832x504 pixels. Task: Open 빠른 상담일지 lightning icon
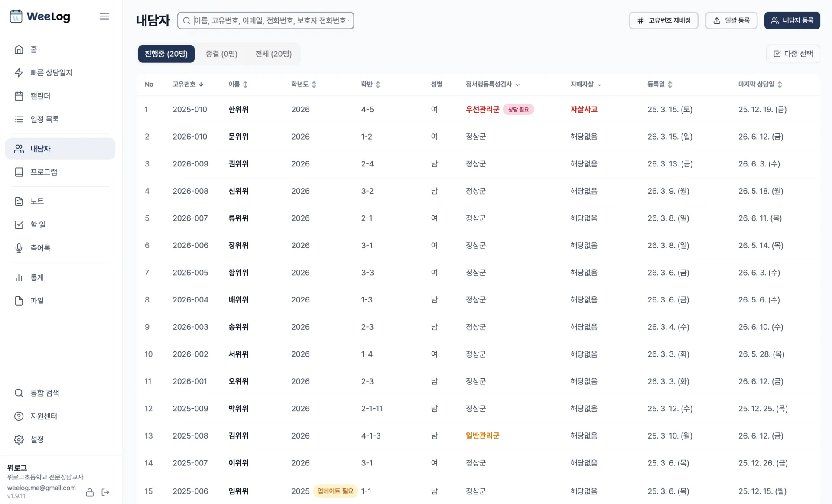tap(19, 73)
